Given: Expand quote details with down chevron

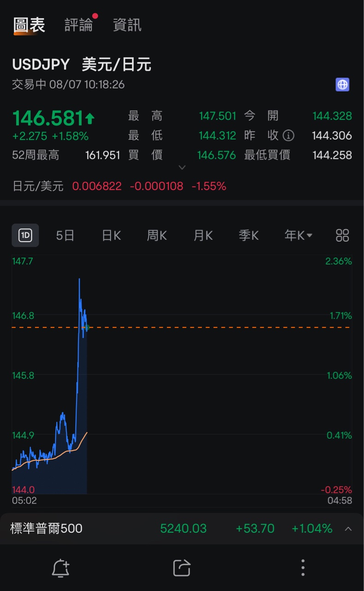Looking at the screenshot, I should coord(182,167).
